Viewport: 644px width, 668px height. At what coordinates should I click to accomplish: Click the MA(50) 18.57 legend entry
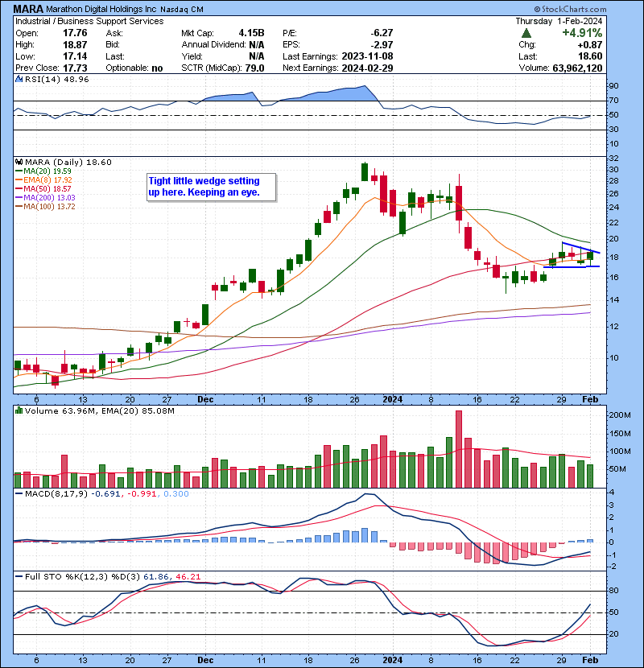(43, 188)
